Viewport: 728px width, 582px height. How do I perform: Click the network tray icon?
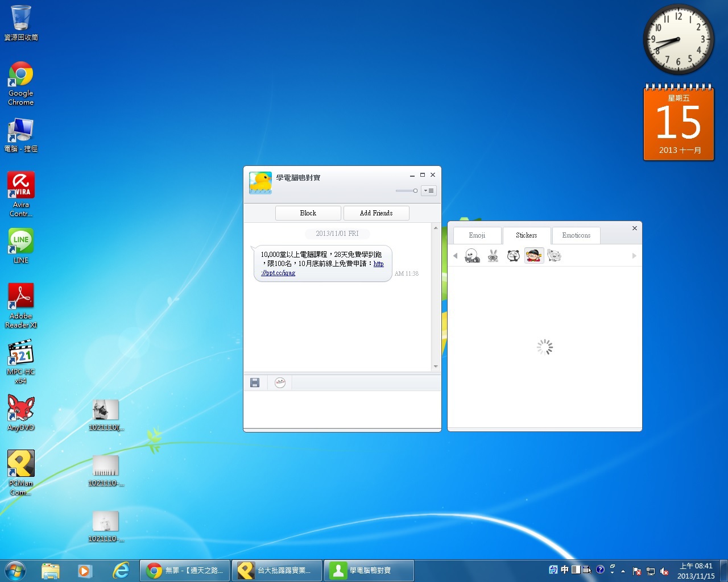(x=651, y=571)
